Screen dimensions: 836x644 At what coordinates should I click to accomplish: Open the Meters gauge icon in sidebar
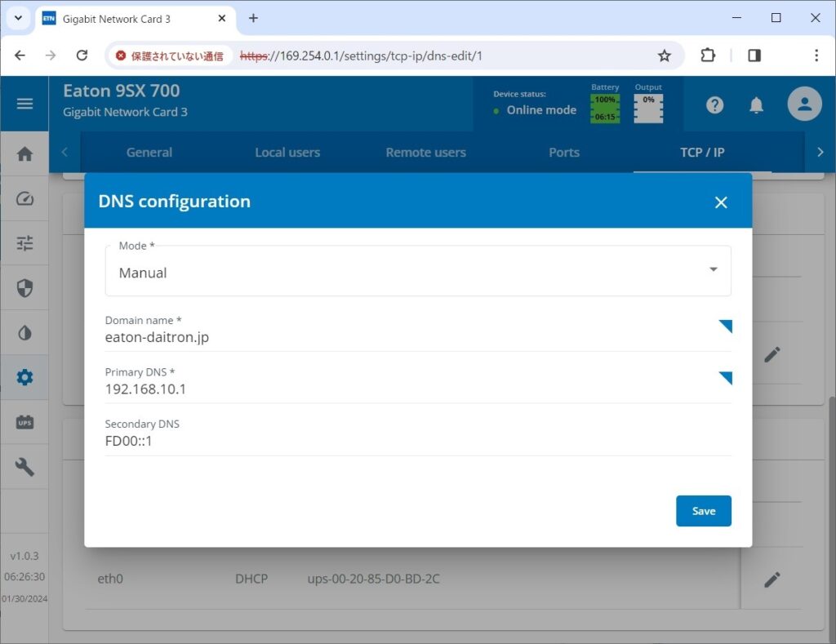tap(24, 198)
